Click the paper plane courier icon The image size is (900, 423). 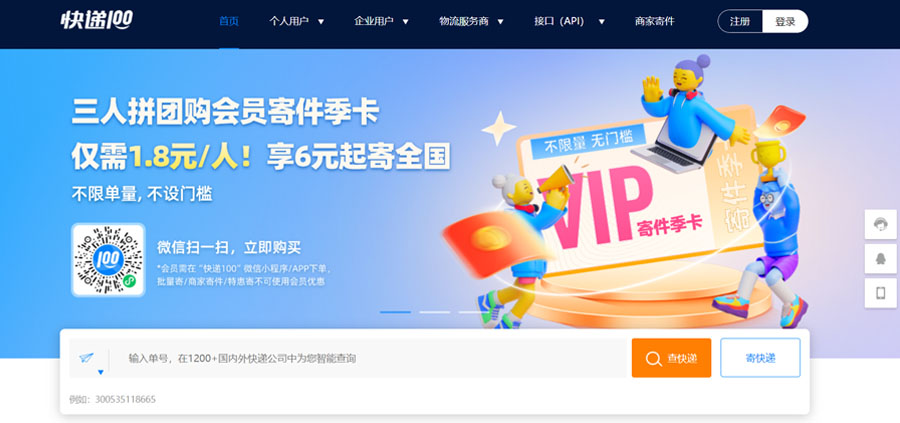click(x=86, y=358)
